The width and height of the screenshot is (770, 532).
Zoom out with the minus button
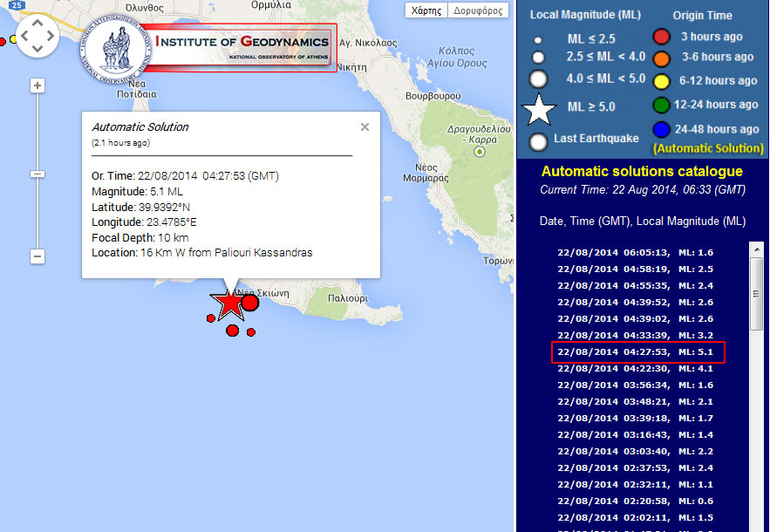pos(37,256)
